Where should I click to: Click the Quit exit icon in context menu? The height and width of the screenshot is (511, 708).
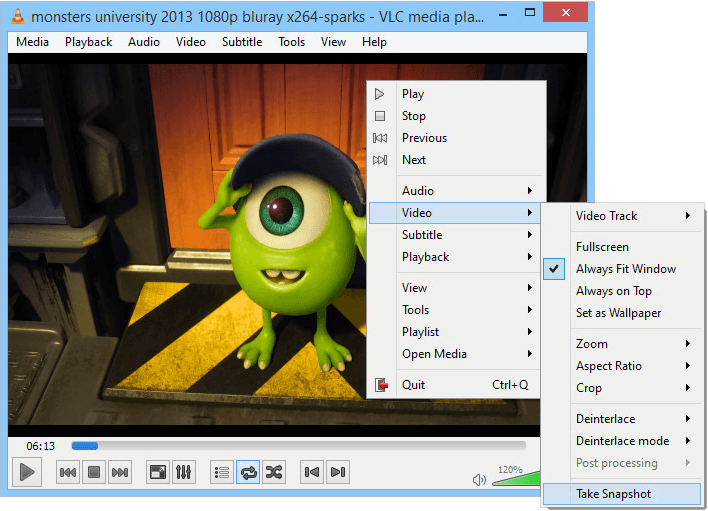(x=382, y=385)
